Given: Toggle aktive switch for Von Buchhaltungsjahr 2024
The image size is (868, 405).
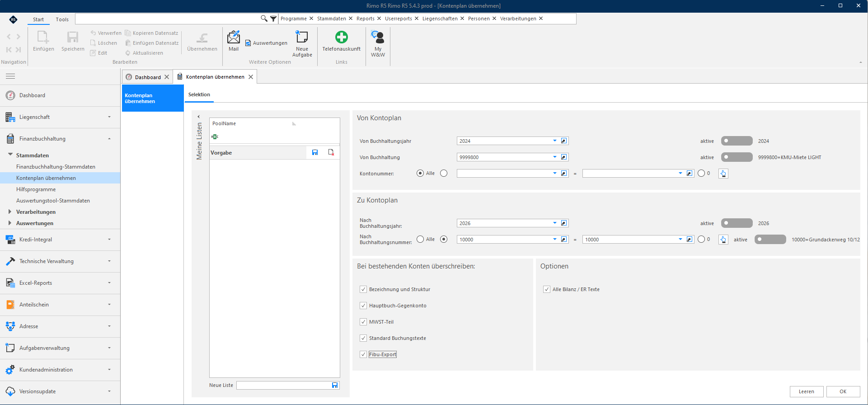Looking at the screenshot, I should 737,141.
